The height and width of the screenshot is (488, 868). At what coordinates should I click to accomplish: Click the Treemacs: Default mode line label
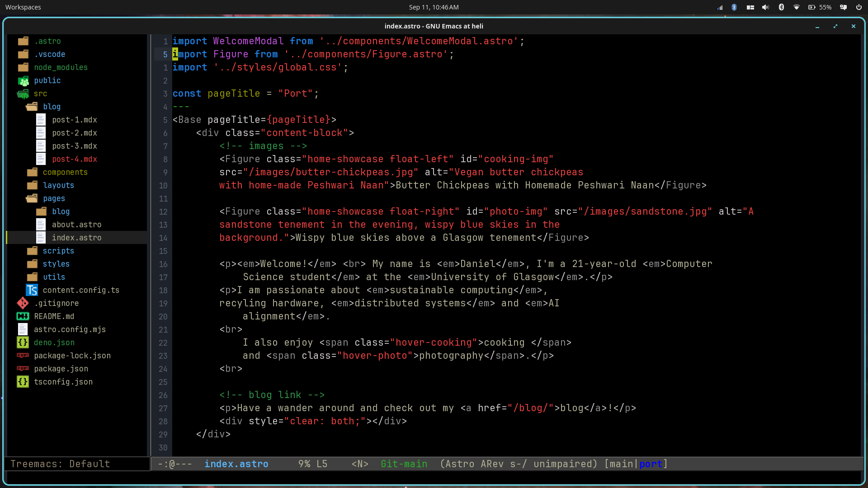pos(60,464)
